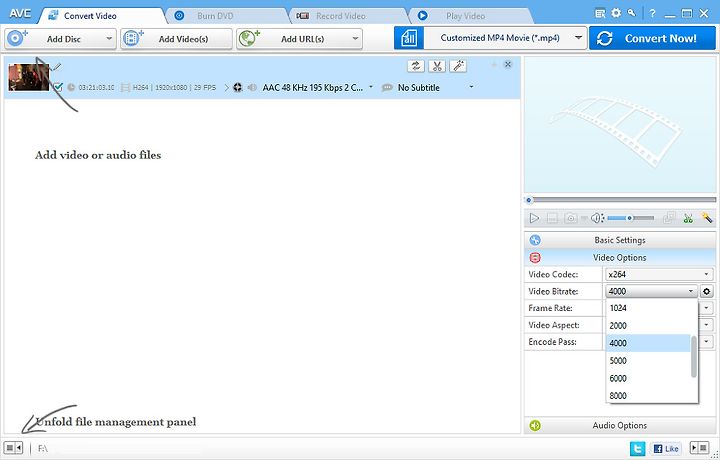This screenshot has height=460, width=720.
Task: Open the magic wand effects on video item
Action: [x=458, y=66]
